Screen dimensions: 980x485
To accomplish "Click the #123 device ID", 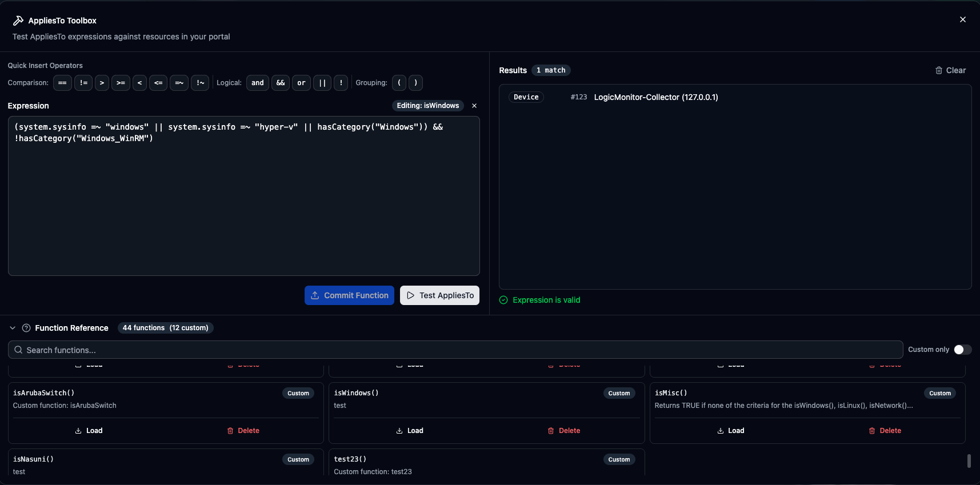I will point(579,97).
